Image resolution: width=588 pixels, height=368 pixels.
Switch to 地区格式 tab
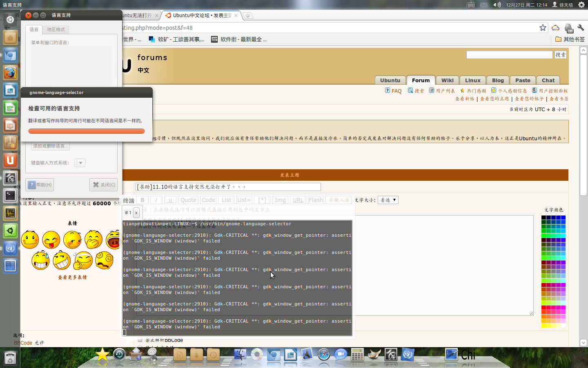point(56,29)
